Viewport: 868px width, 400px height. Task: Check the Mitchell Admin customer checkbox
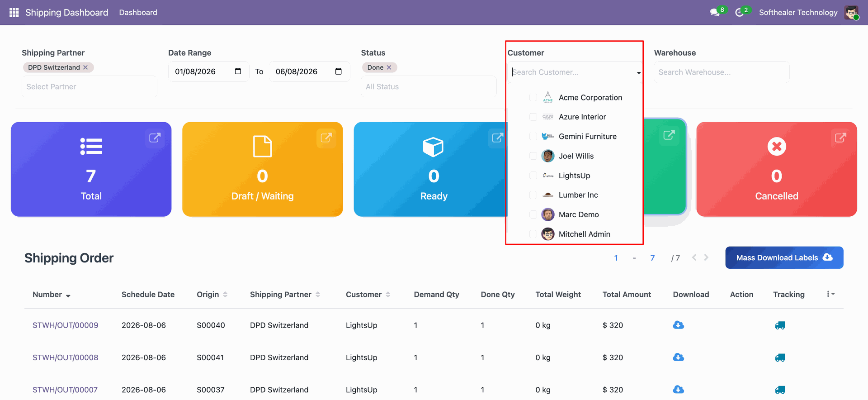[x=533, y=234]
